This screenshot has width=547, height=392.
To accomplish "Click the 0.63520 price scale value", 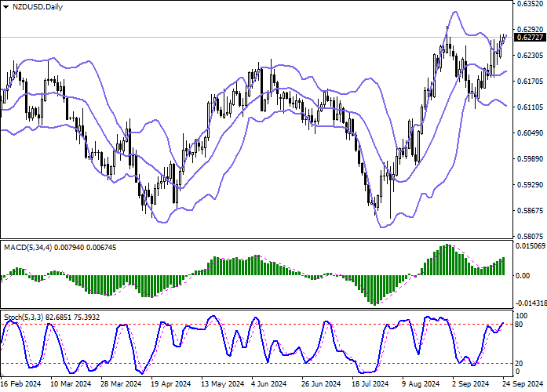I will (x=530, y=4).
